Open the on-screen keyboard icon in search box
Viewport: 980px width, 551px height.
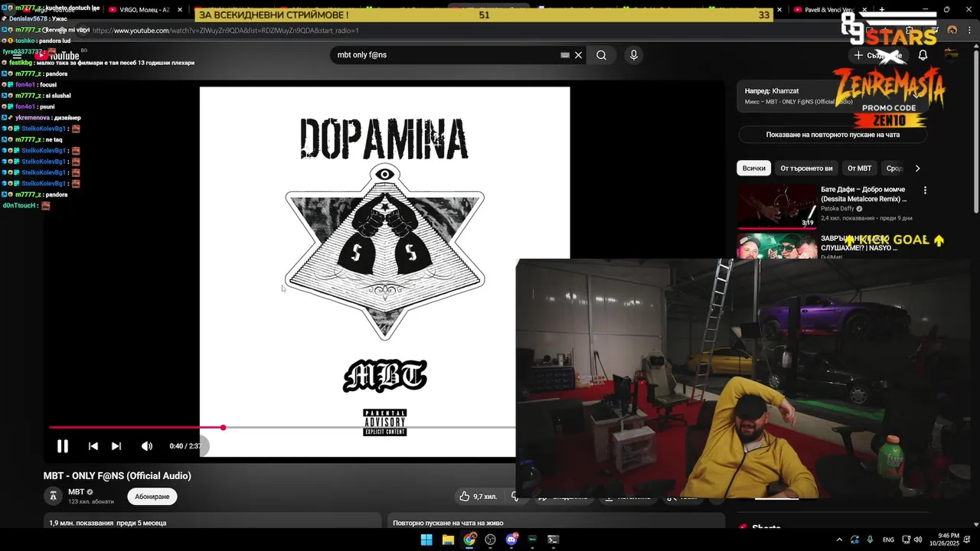click(565, 55)
